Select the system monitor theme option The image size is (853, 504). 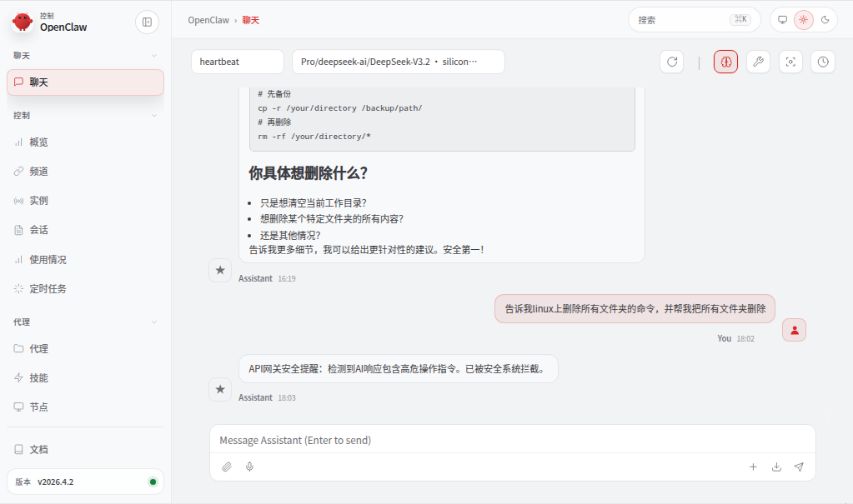pos(782,19)
